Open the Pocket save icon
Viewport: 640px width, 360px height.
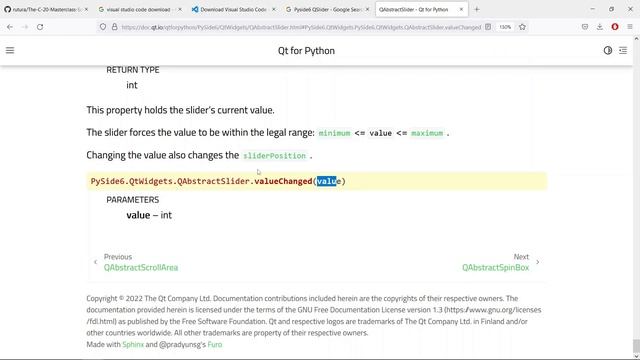pyautogui.click(x=585, y=27)
